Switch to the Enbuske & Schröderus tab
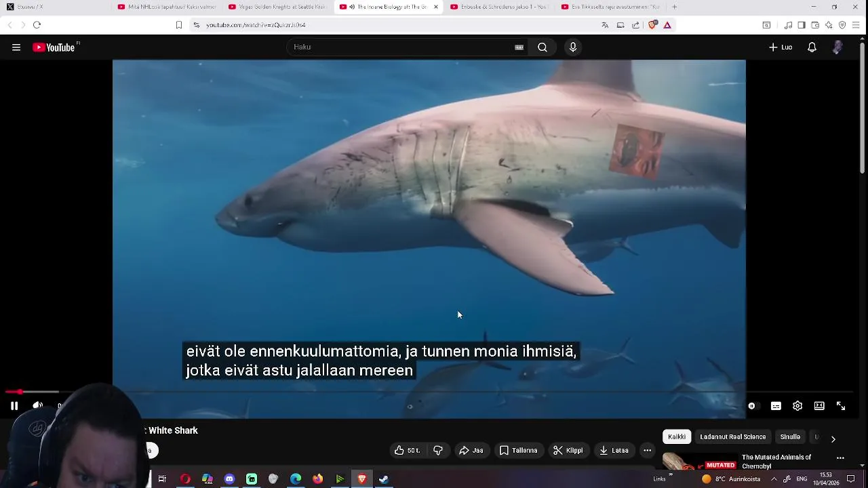Screen dimensions: 868x488 [x=499, y=7]
